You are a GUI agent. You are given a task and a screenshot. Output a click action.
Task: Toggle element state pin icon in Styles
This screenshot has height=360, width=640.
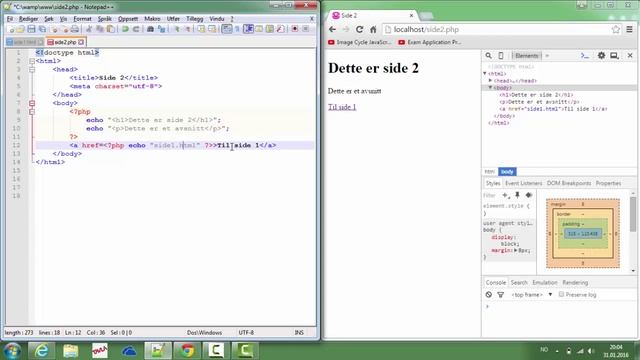517,195
